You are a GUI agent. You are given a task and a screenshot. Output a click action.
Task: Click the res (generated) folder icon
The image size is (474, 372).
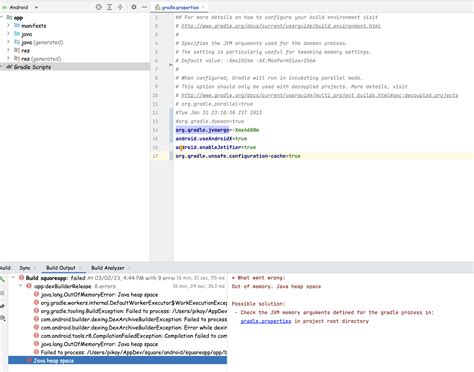(x=17, y=59)
